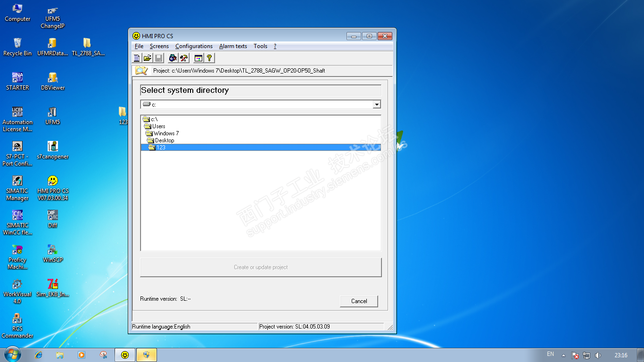Viewport: 644px width, 362px height.
Task: Open the Configurations menu
Action: (x=194, y=46)
